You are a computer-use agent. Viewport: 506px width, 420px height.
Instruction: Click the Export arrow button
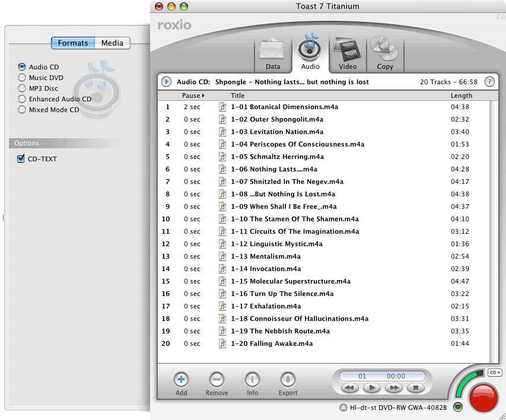coord(288,380)
